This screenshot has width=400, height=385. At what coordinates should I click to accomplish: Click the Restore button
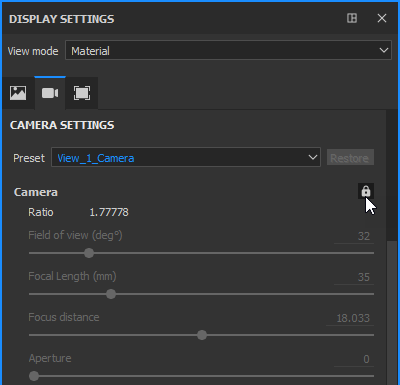tap(350, 158)
